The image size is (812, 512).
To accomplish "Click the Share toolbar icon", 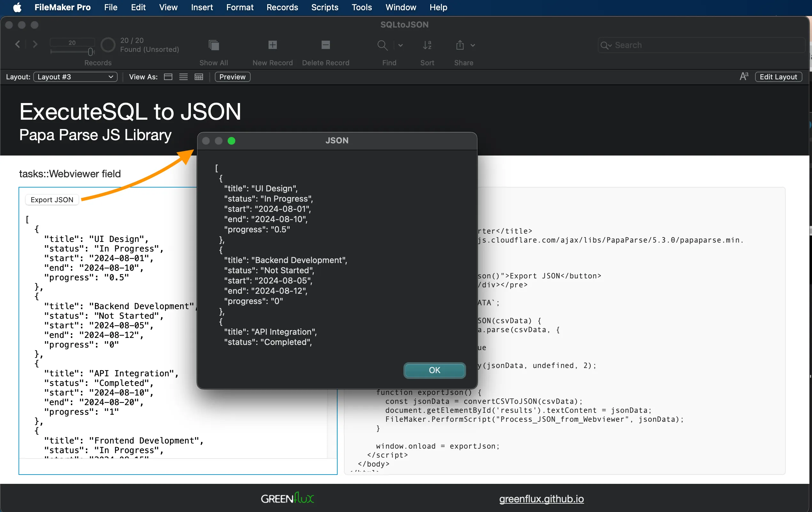I will [460, 45].
